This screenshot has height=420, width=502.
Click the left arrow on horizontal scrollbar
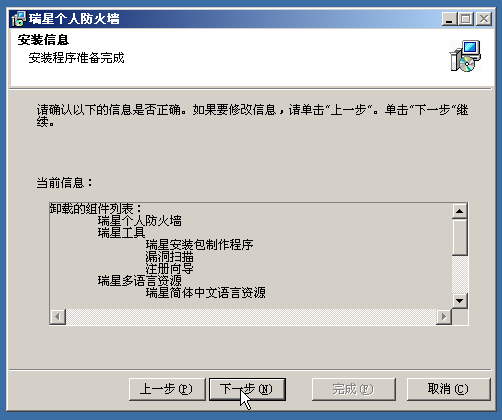(58, 317)
